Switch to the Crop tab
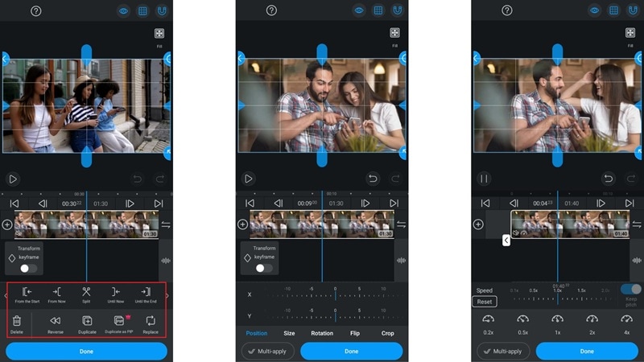Viewport: 644px width, 362px height. tap(387, 333)
